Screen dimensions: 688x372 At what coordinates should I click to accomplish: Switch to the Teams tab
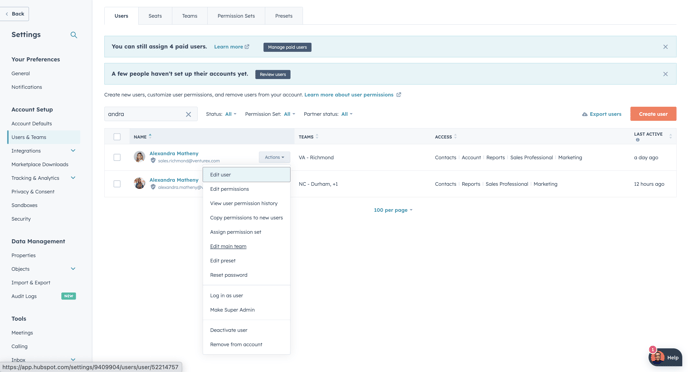pos(190,16)
